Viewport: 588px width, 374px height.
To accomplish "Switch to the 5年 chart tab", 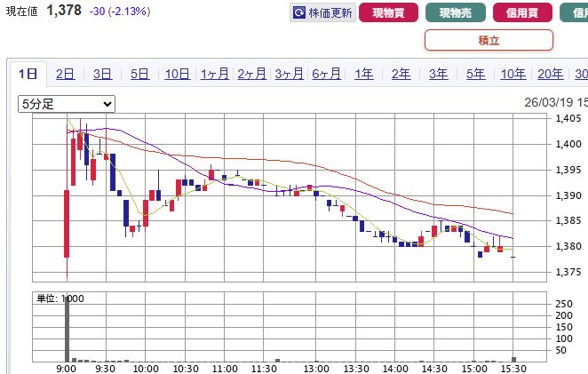I will coord(476,74).
